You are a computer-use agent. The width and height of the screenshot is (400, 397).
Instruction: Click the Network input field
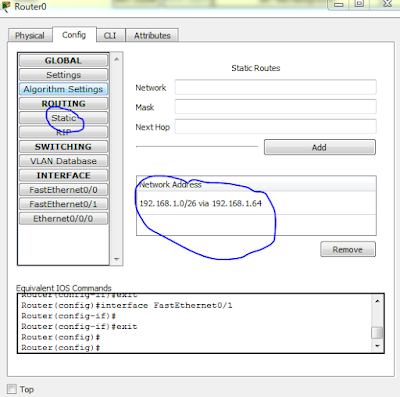coord(276,87)
